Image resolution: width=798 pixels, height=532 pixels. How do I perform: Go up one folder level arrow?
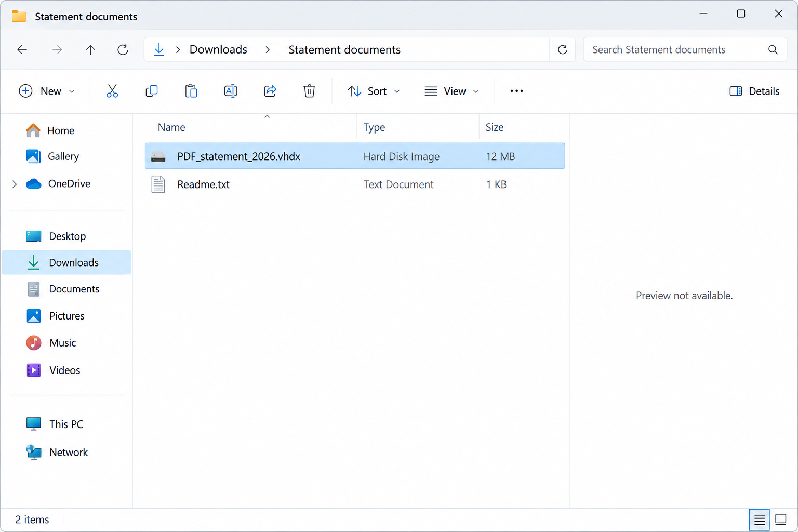(x=90, y=49)
